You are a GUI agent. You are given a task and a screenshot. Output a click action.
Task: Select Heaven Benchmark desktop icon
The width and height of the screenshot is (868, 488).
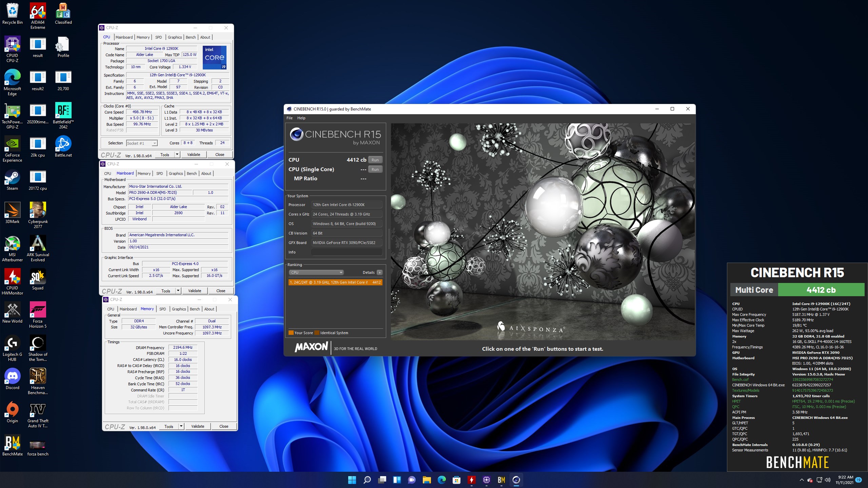point(38,381)
